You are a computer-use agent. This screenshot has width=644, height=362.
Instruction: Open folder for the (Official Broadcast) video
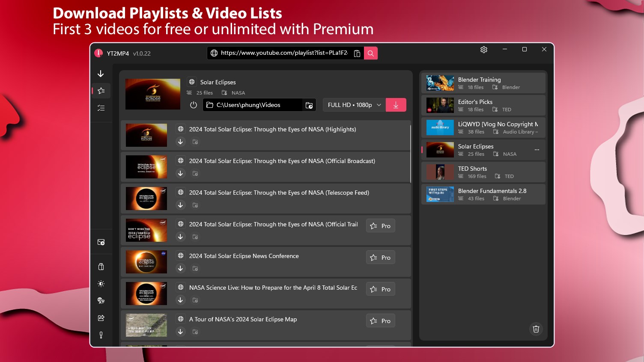point(195,173)
